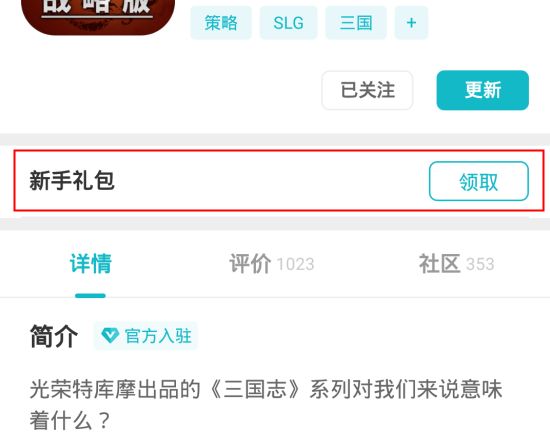Tap the 简介 section heading
Viewport: 550px width, 433px height.
tap(54, 336)
